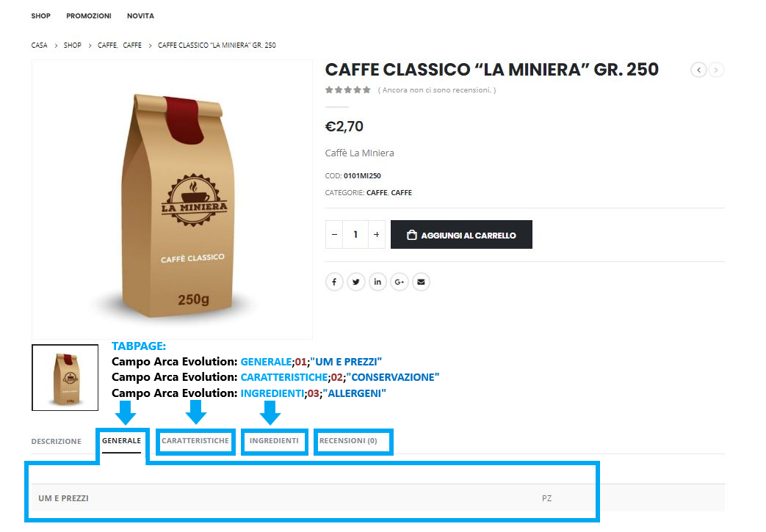Decrease quantity with minus button
Image resolution: width=766 pixels, height=532 pixels.
[334, 234]
